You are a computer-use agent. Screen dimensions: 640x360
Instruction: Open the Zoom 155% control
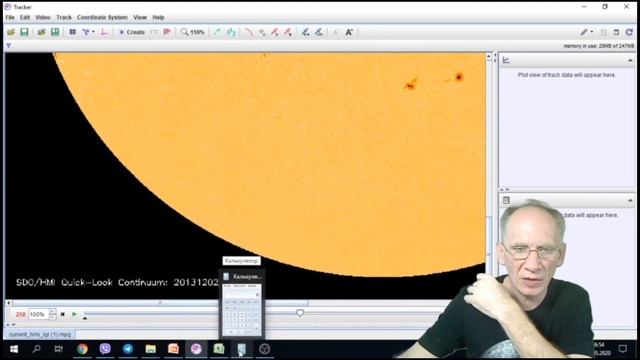pyautogui.click(x=193, y=32)
